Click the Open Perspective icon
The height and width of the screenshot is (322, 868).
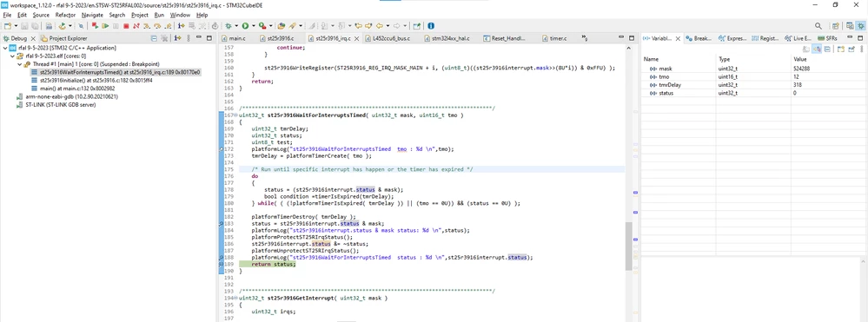click(835, 25)
